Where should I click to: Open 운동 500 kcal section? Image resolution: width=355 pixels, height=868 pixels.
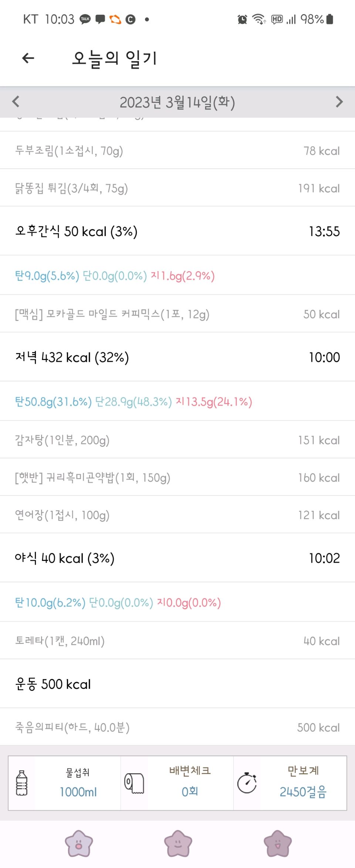tap(177, 684)
